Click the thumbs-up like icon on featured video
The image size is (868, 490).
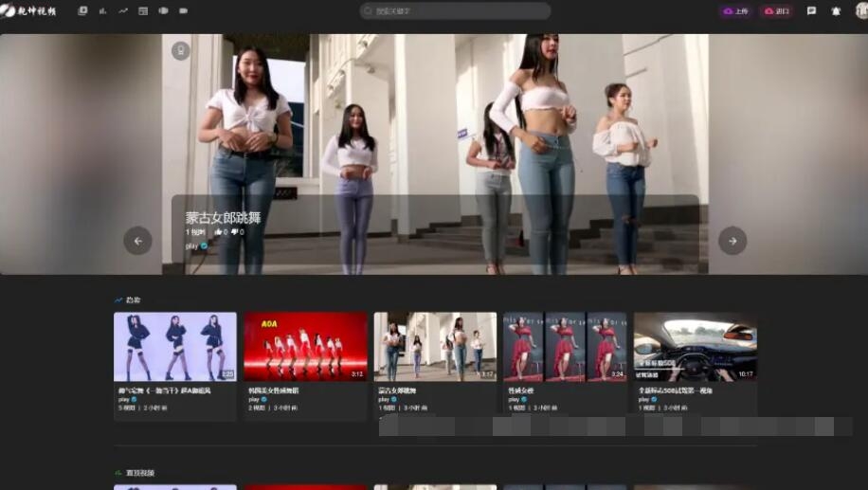pyautogui.click(x=219, y=232)
